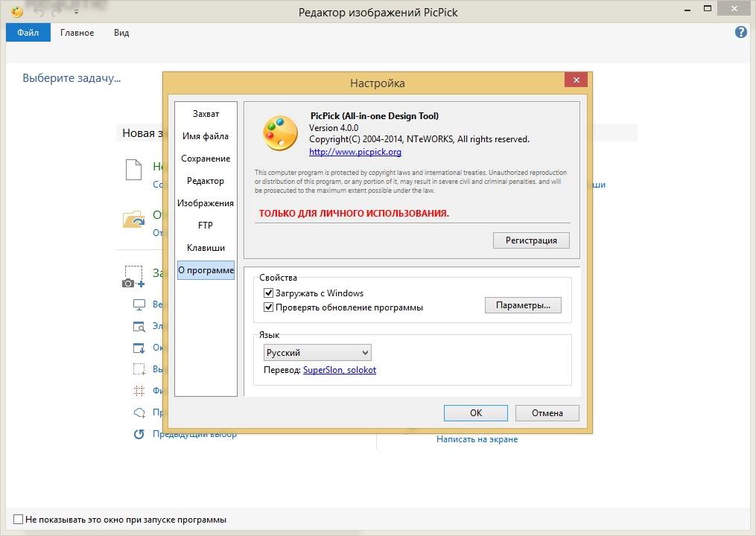Click the Выберите задачу... heading text
This screenshot has height=536, width=756.
(72, 78)
